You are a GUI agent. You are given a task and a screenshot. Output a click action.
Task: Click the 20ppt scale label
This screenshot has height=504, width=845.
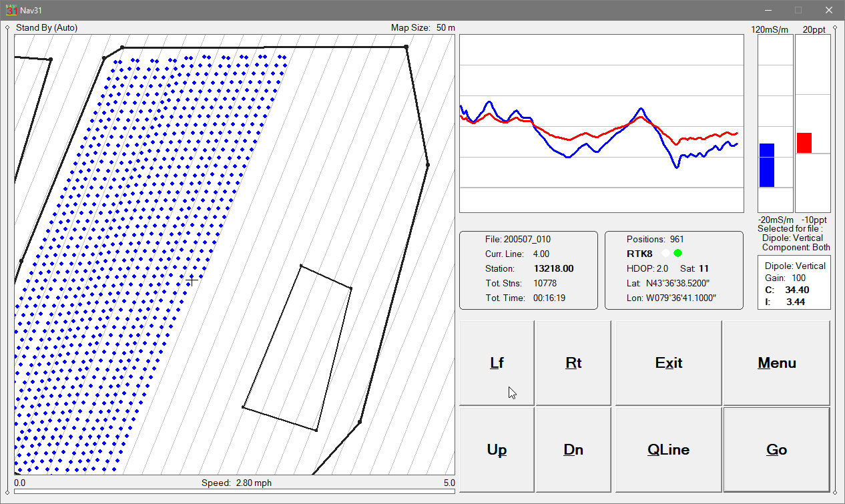pos(814,29)
